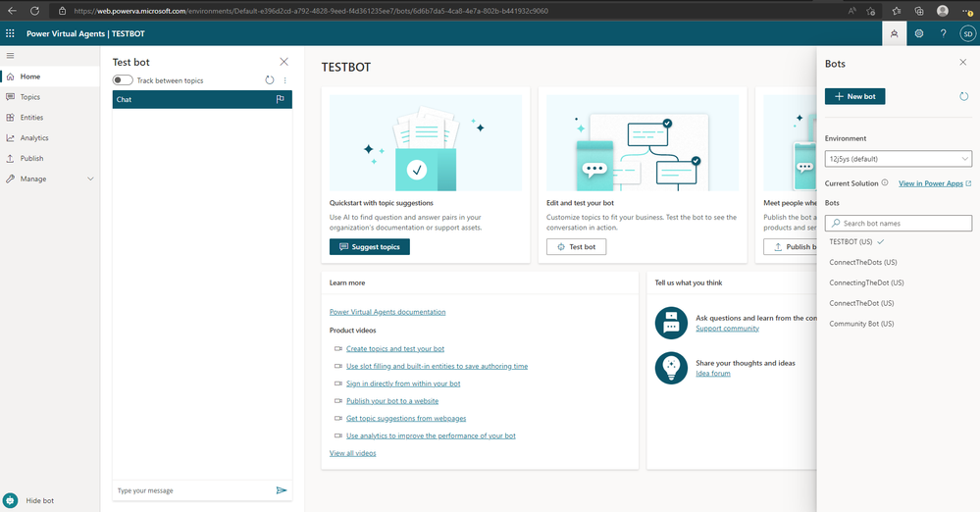Click Hide bot label
Screen dimensions: 980x512
point(40,501)
